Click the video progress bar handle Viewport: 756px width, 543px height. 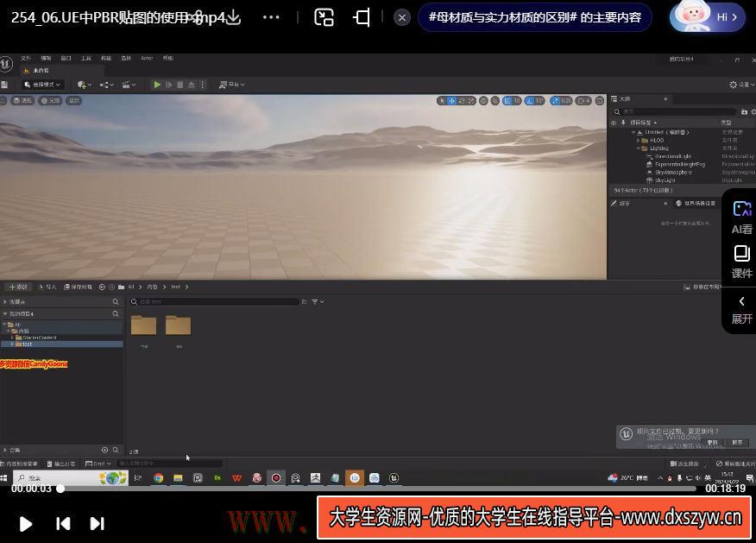pyautogui.click(x=60, y=489)
